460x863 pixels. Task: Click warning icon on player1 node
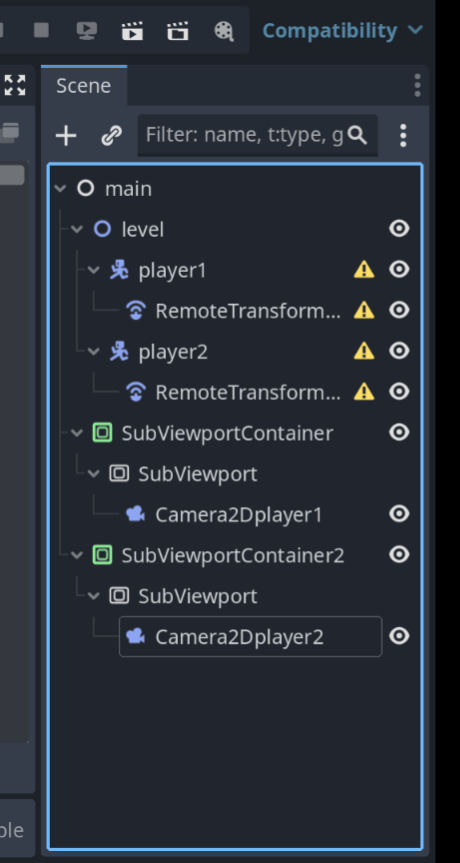click(x=364, y=270)
